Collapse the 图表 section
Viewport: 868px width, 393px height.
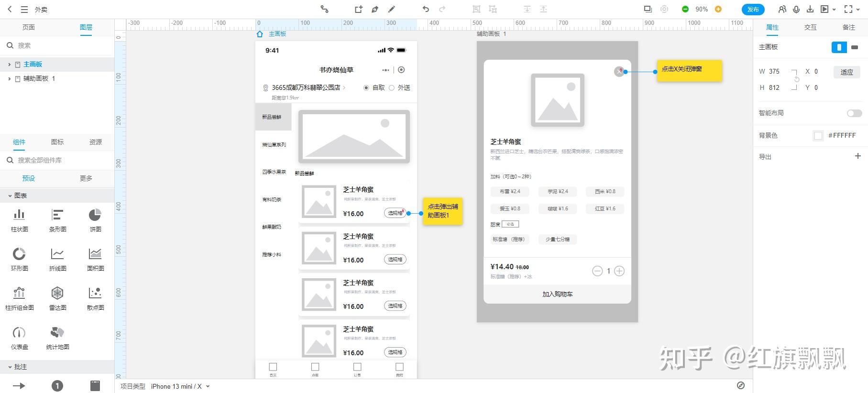pyautogui.click(x=10, y=196)
